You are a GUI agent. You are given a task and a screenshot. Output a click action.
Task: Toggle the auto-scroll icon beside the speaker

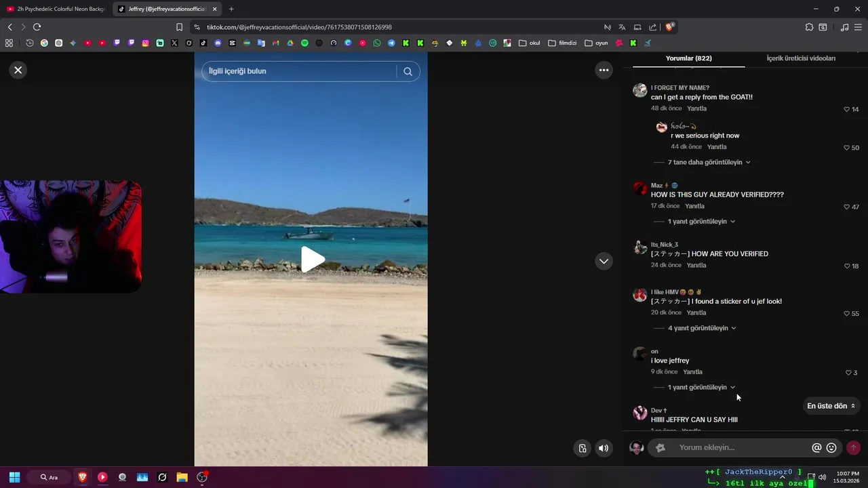pyautogui.click(x=583, y=448)
